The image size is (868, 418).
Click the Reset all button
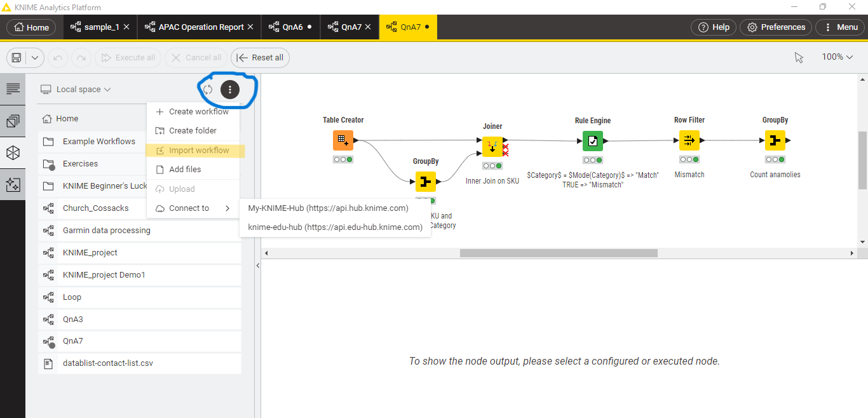click(x=260, y=58)
